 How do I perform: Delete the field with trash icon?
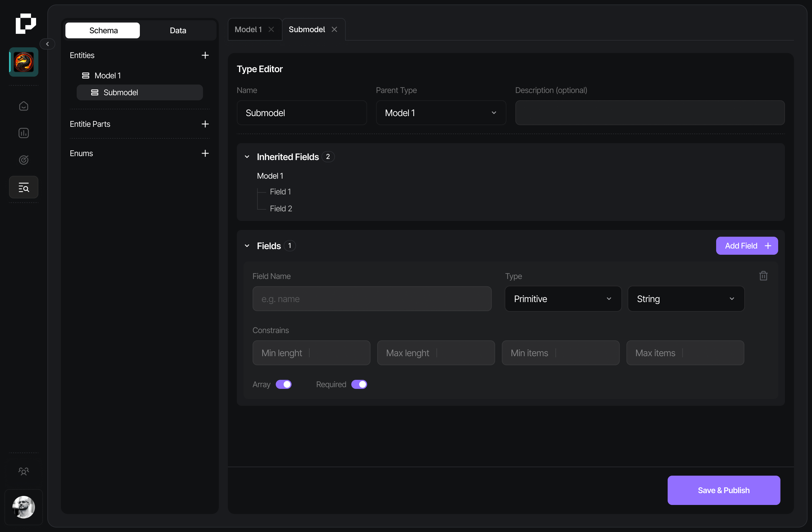point(763,276)
